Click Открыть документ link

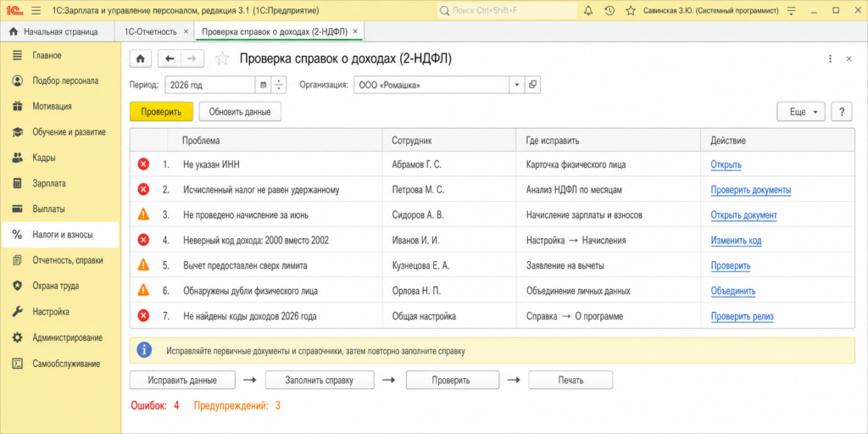pyautogui.click(x=743, y=214)
